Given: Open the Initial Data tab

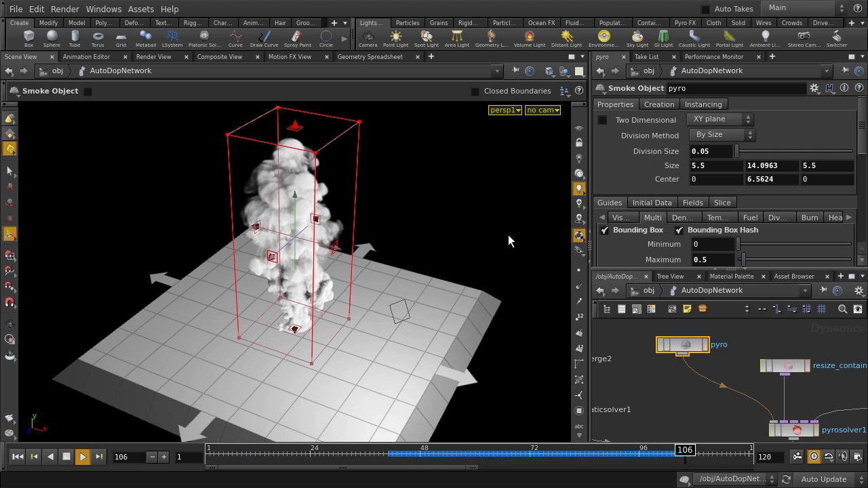Looking at the screenshot, I should click(652, 203).
